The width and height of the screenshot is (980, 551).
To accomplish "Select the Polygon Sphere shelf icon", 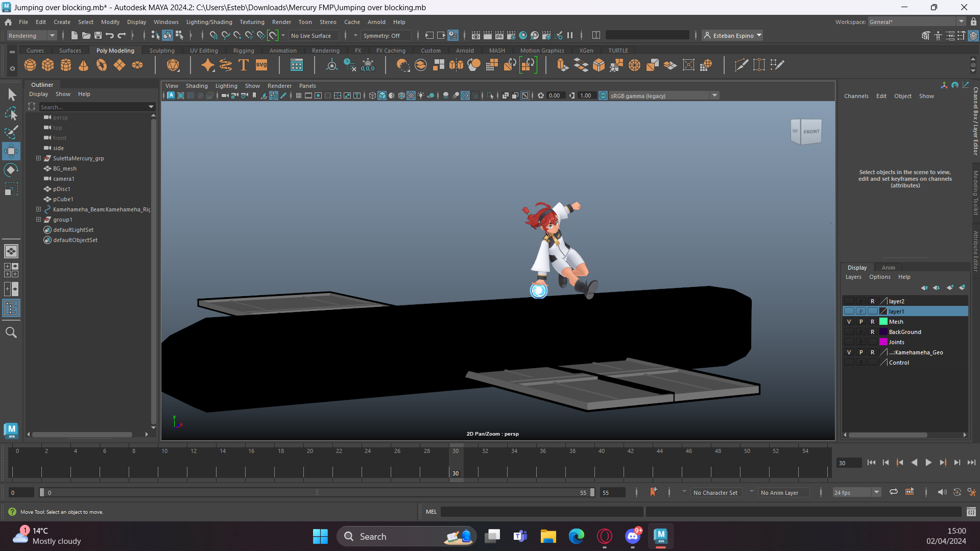I will (30, 65).
